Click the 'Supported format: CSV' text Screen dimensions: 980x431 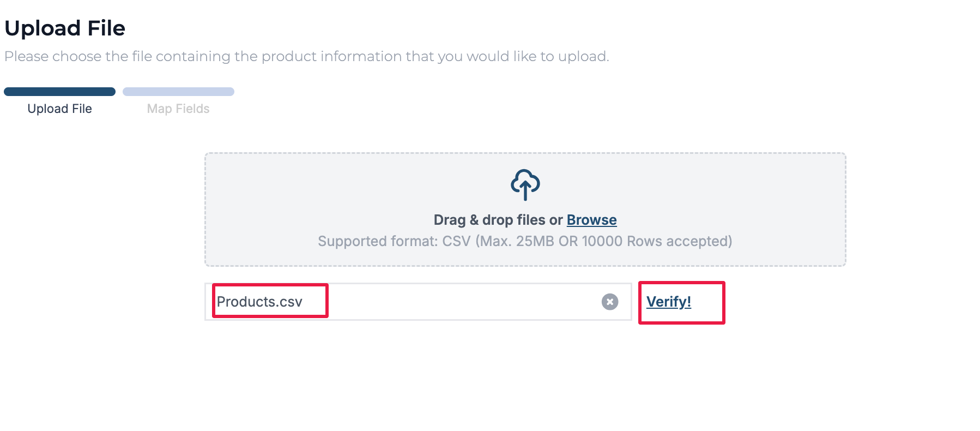click(394, 241)
